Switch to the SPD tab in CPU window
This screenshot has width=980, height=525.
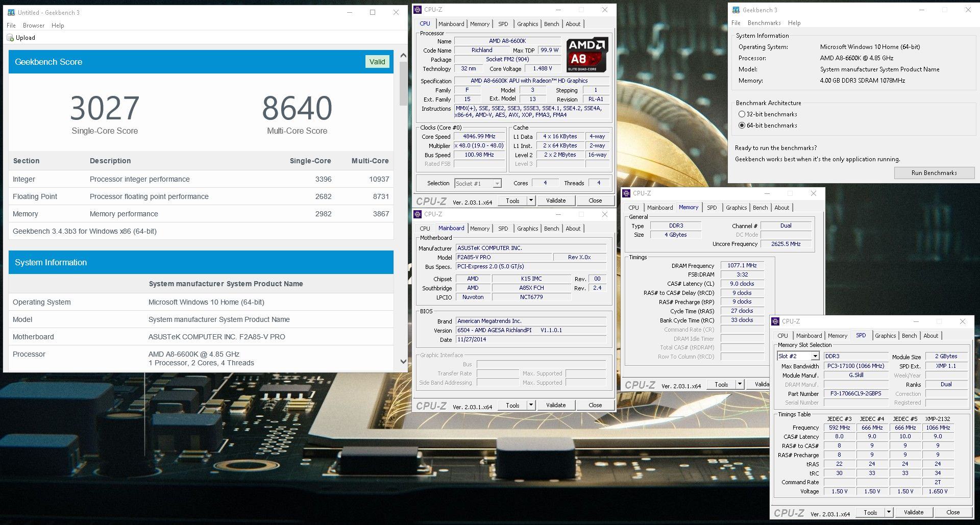tap(503, 24)
